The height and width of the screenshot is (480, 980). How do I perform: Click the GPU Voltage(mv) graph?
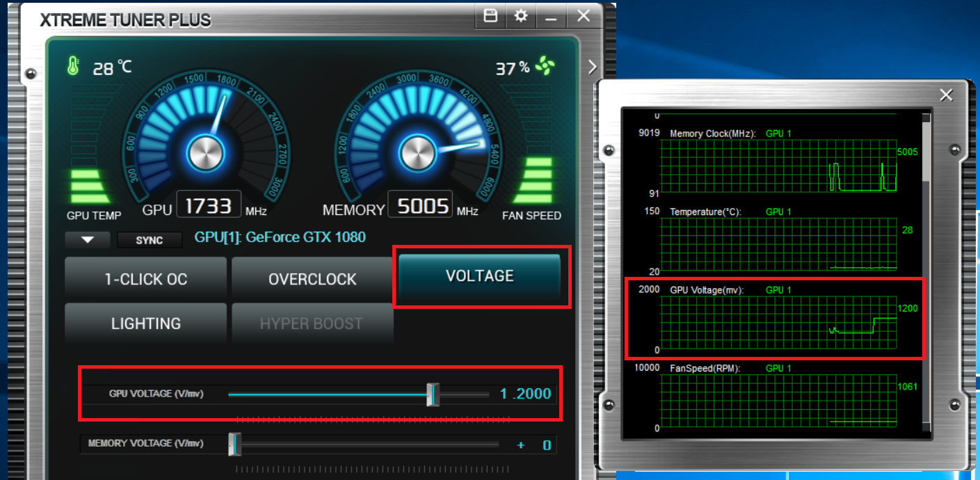pos(778,322)
